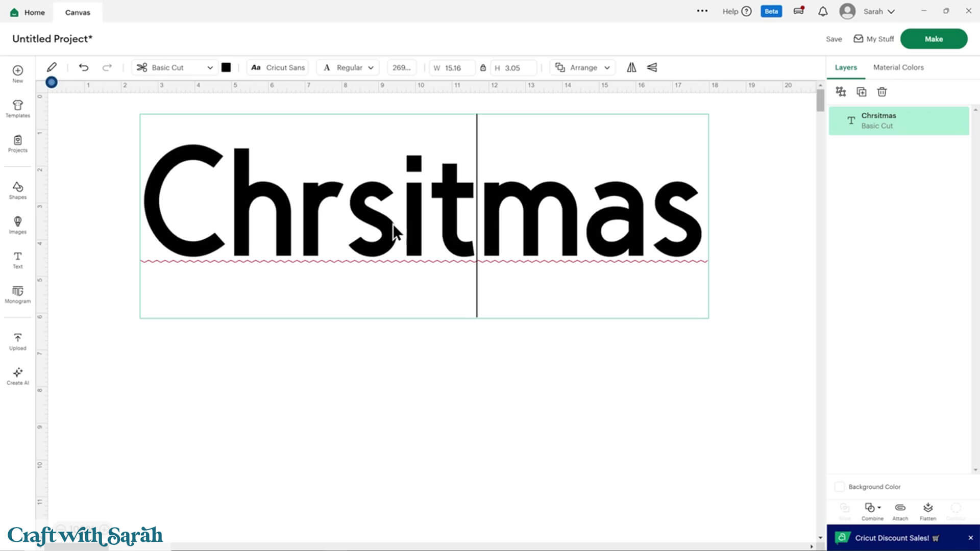Toggle the aspect ratio lock
The image size is (980, 551).
point(483,67)
